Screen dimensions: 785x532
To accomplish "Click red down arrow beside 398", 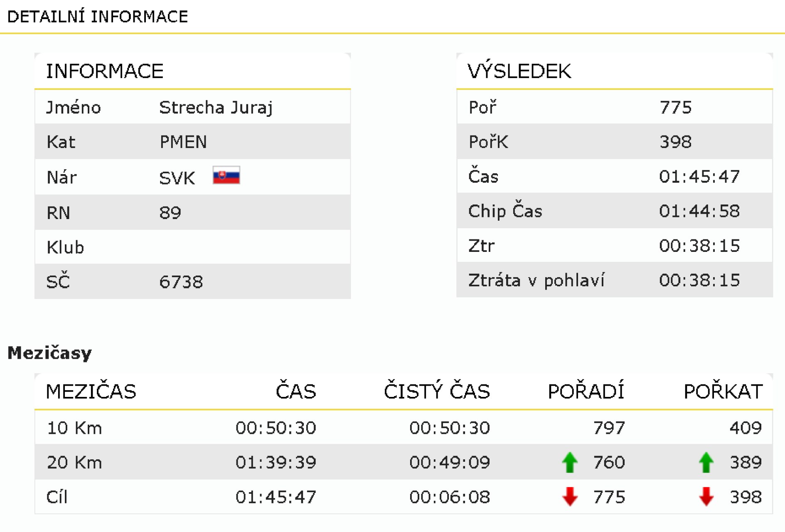I will (x=706, y=496).
